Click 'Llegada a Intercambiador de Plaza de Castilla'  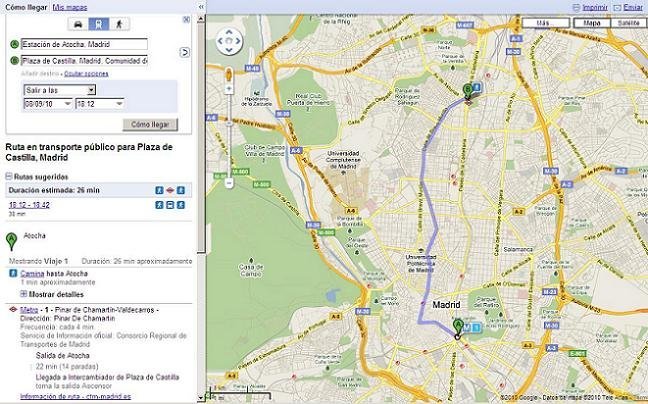click(x=107, y=377)
